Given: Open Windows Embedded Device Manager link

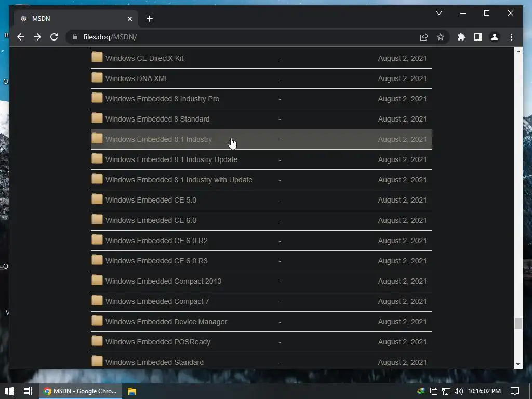Looking at the screenshot, I should click(166, 322).
